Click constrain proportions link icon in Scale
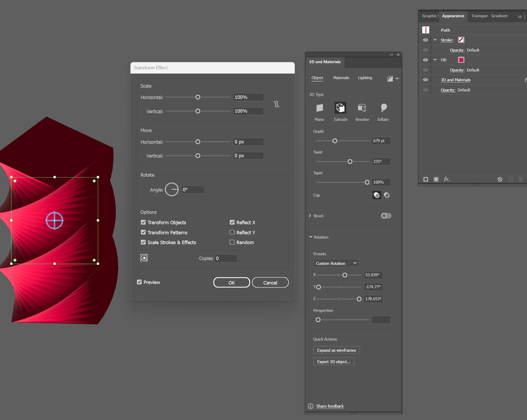This screenshot has height=420, width=527. pos(277,104)
